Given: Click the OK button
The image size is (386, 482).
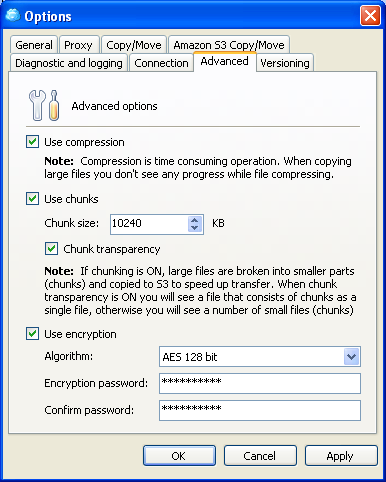Looking at the screenshot, I should pos(179,456).
